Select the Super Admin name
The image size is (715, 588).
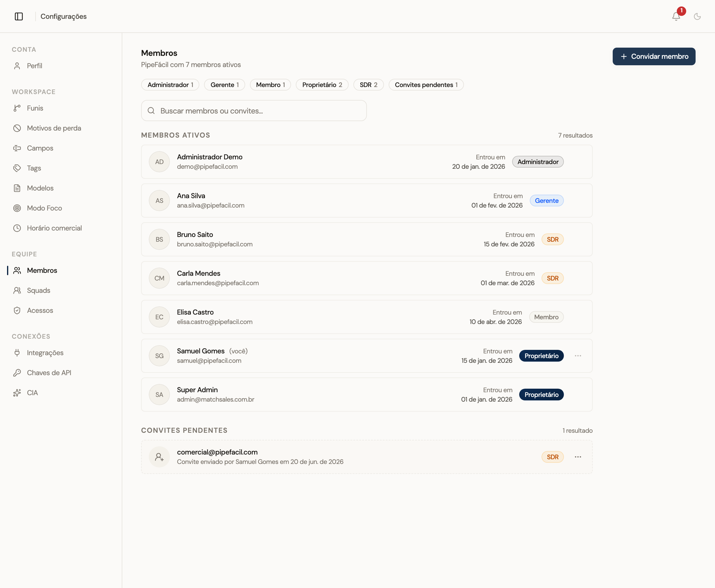pos(197,390)
